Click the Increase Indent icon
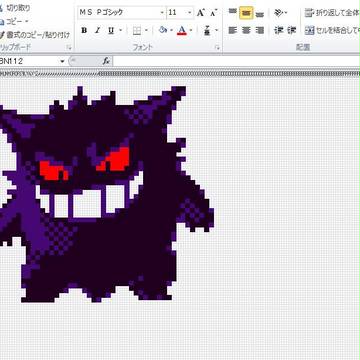Image resolution: width=360 pixels, height=360 pixels. (x=292, y=30)
